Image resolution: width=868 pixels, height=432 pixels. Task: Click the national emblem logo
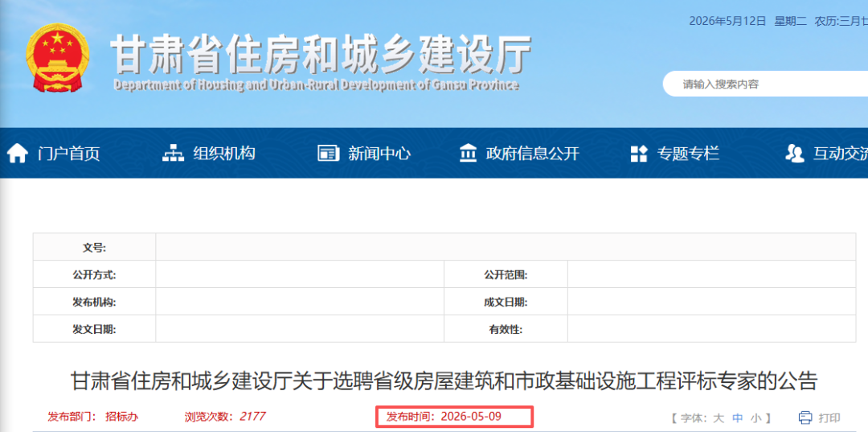coord(57,58)
